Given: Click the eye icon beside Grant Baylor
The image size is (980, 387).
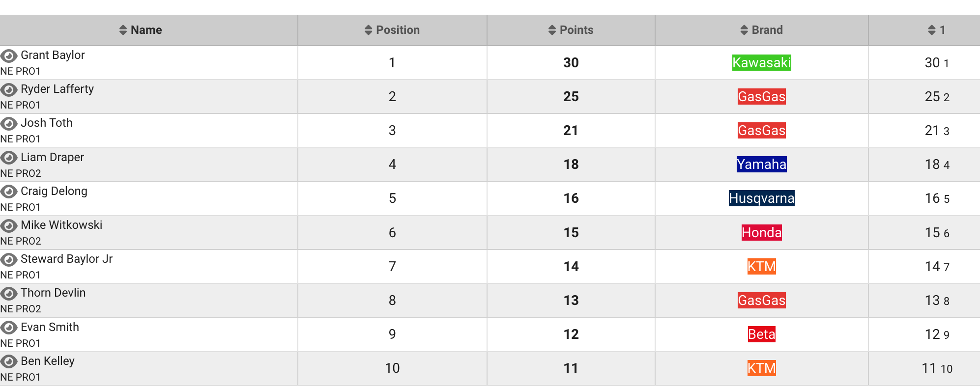Looking at the screenshot, I should tap(9, 55).
